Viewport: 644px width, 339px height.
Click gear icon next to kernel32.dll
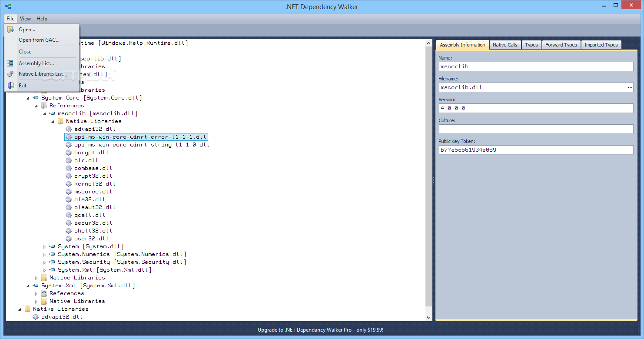(68, 184)
